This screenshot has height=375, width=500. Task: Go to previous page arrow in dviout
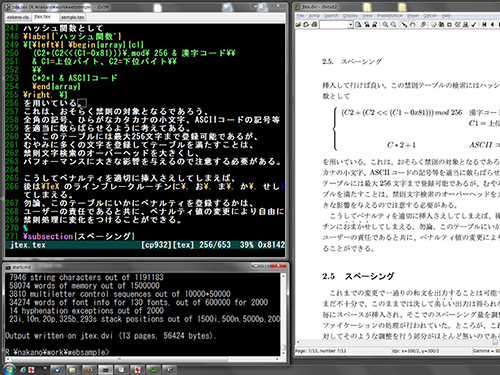[x=492, y=24]
